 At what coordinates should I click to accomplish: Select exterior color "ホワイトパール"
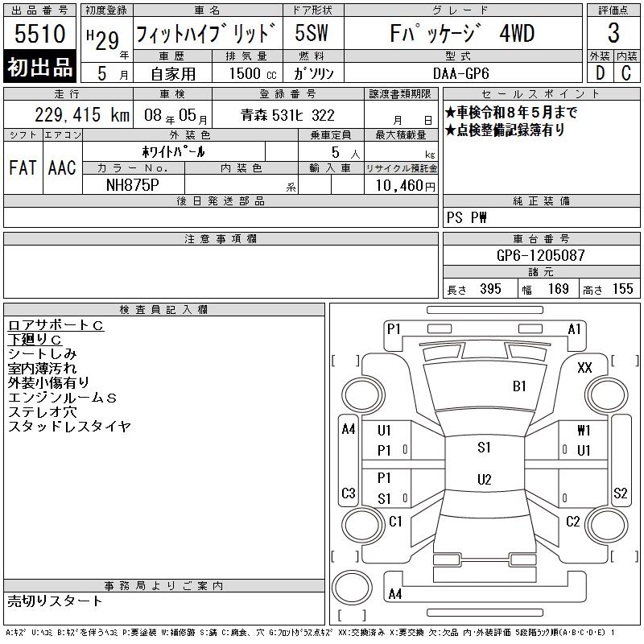(x=173, y=152)
